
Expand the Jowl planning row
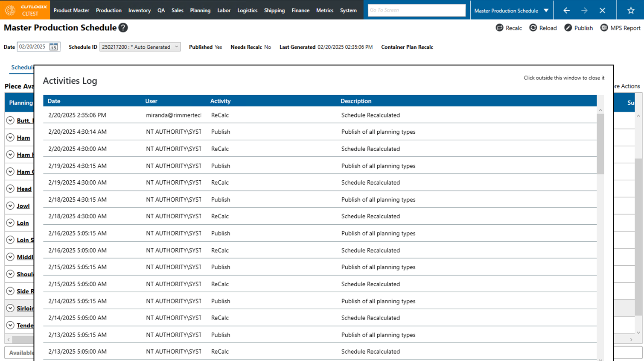pyautogui.click(x=10, y=206)
